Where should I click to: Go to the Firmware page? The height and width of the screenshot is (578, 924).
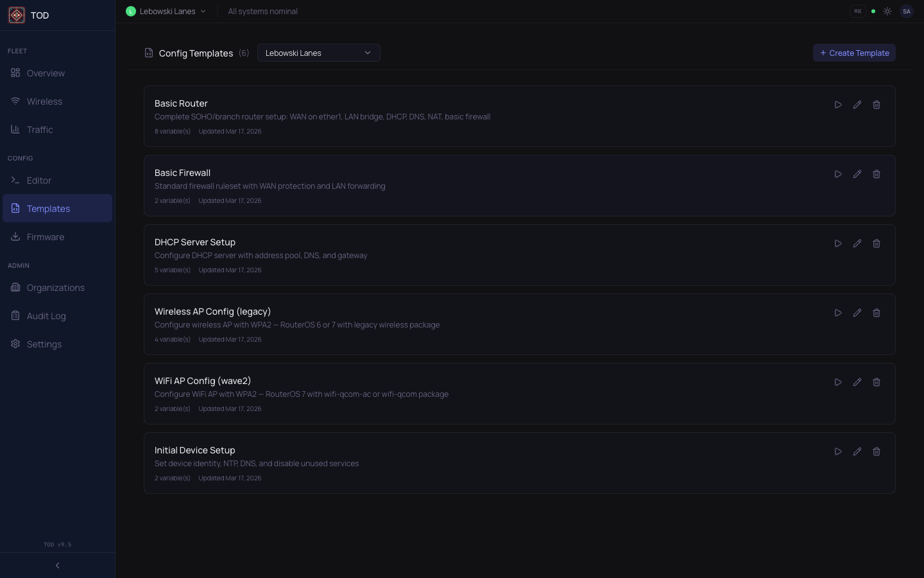[45, 237]
